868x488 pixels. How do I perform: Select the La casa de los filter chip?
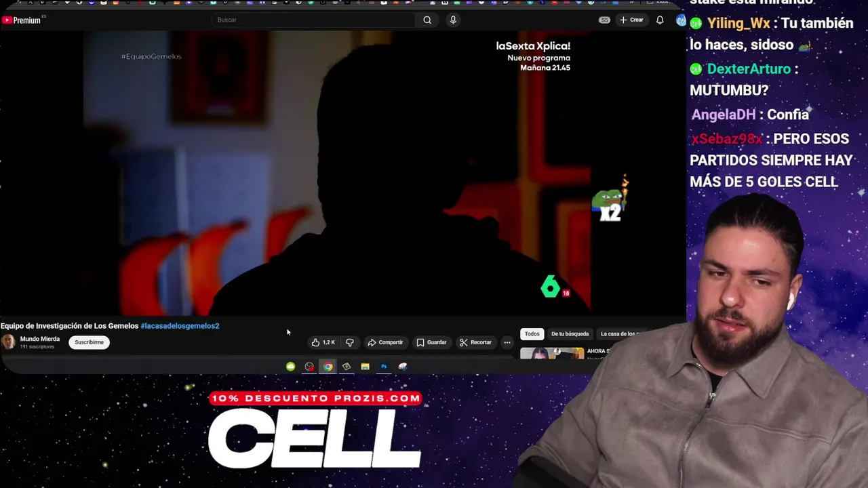click(618, 333)
